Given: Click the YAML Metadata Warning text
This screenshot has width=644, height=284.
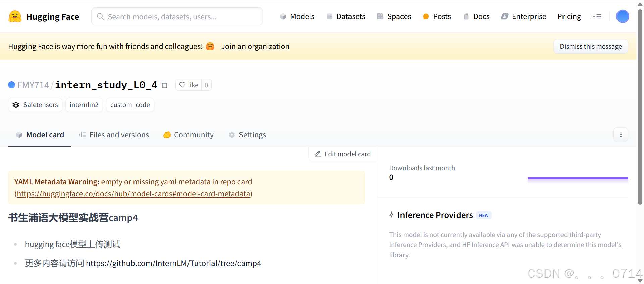Looking at the screenshot, I should click(57, 182).
